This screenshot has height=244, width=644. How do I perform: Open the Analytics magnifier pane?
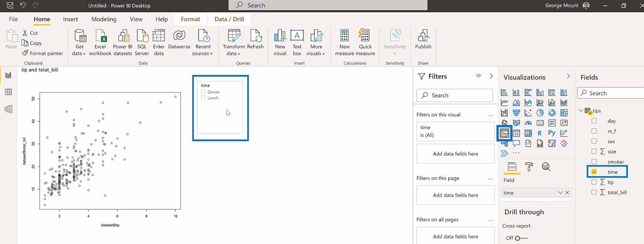pyautogui.click(x=546, y=167)
